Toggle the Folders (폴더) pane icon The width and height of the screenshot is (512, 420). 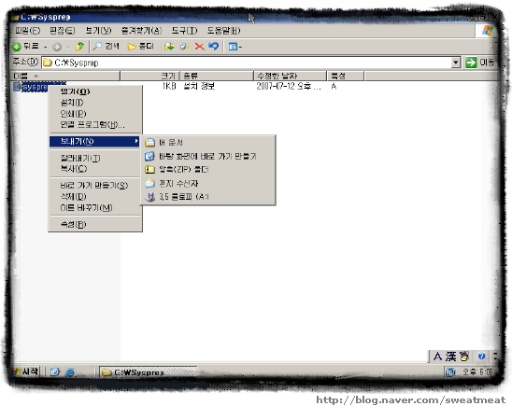140,47
